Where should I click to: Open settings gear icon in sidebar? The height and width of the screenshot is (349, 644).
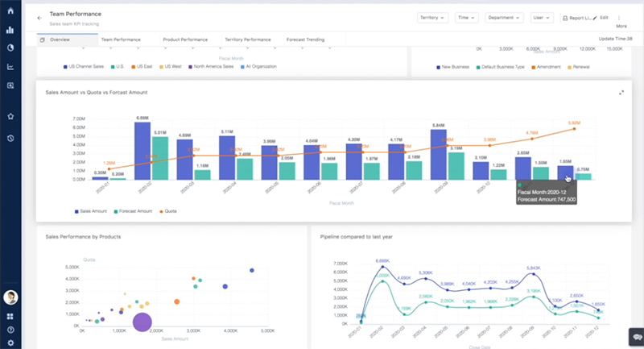10,343
